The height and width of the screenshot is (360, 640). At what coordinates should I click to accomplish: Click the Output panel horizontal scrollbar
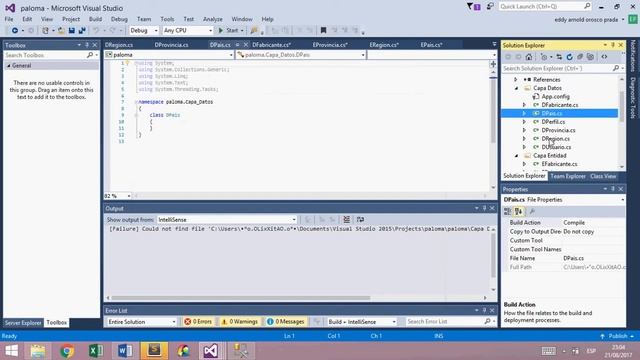click(241, 298)
